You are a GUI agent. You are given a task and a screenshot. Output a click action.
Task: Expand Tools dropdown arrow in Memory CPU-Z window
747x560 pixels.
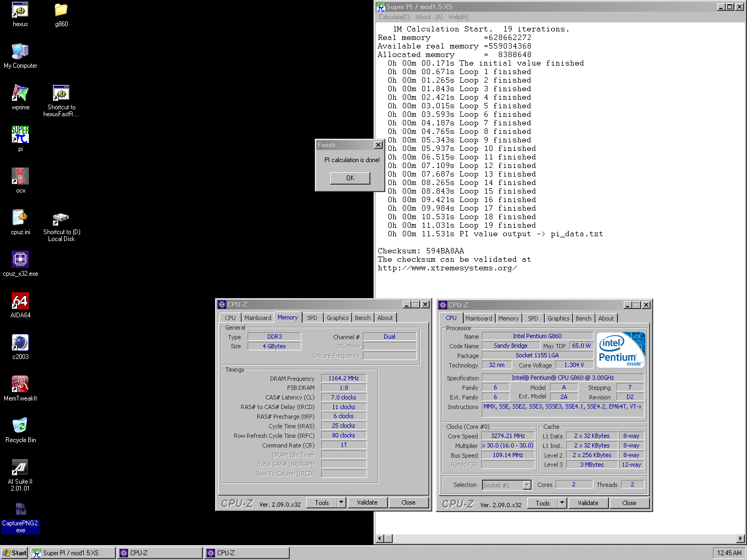(341, 502)
